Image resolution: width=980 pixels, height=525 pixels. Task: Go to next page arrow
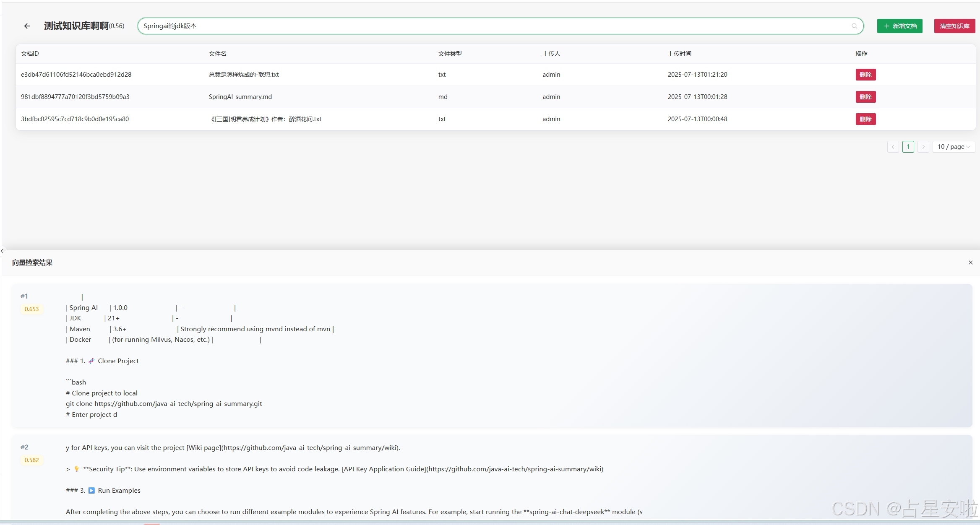[x=923, y=147]
